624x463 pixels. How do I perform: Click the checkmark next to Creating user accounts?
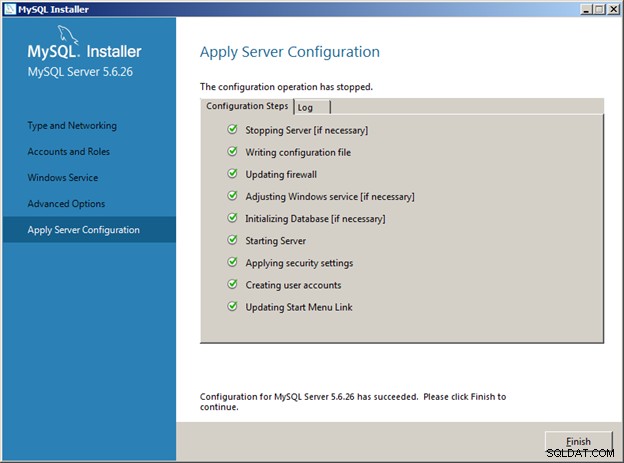[x=232, y=284]
